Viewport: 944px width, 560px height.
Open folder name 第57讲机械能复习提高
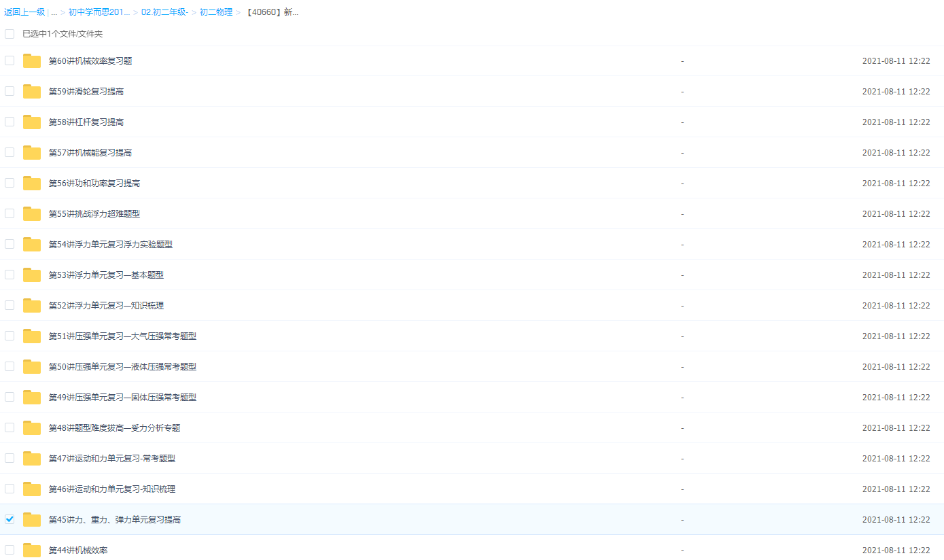pos(90,153)
